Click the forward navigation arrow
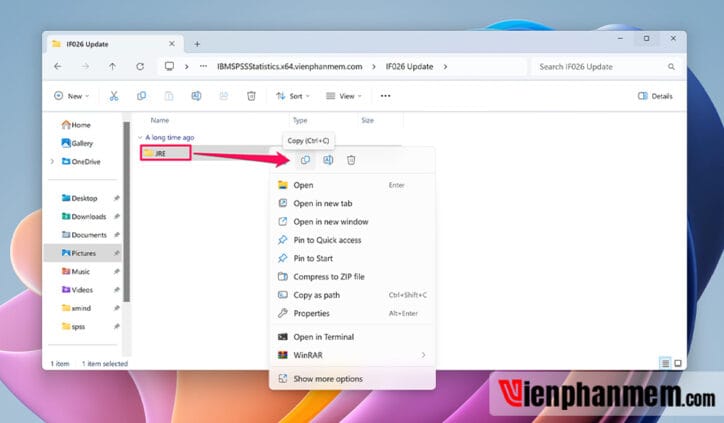This screenshot has height=423, width=724. pos(85,66)
